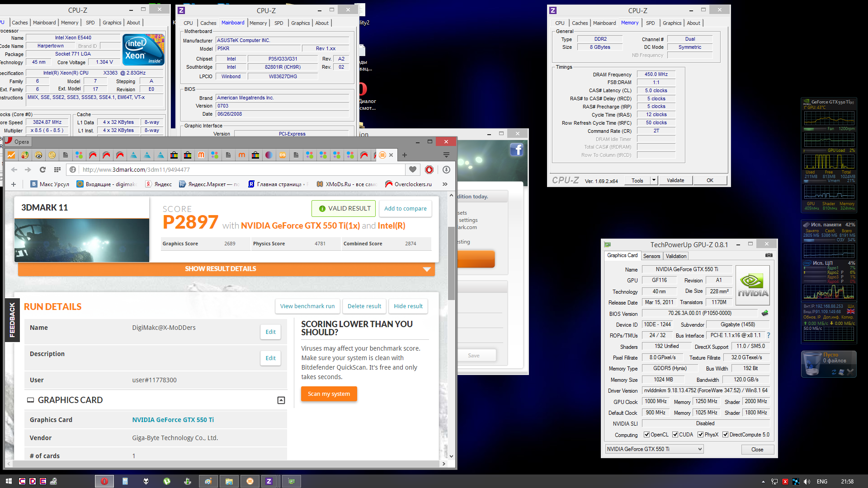Screen dimensions: 868x488
Task: Click the volume speaker tray icon
Action: 807,482
